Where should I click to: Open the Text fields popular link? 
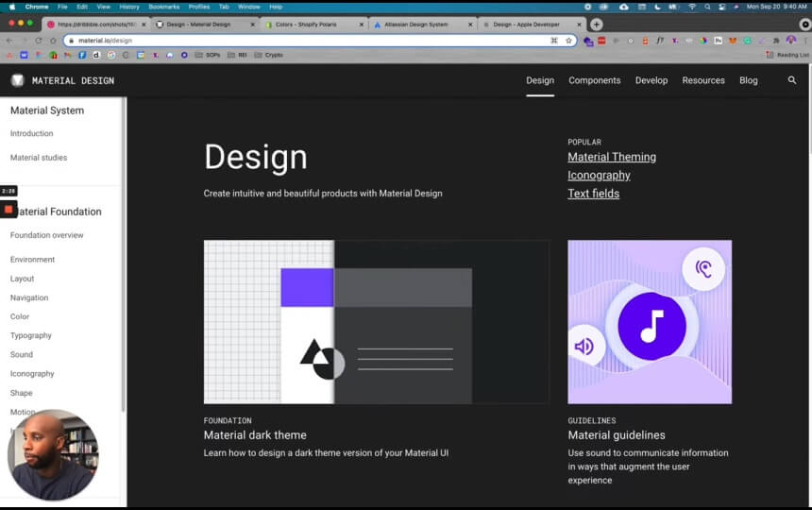pyautogui.click(x=594, y=193)
